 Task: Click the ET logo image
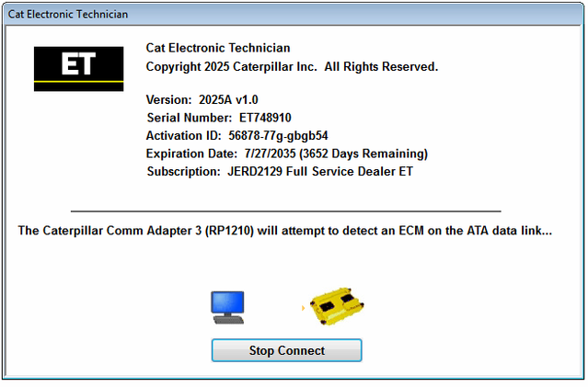78,67
